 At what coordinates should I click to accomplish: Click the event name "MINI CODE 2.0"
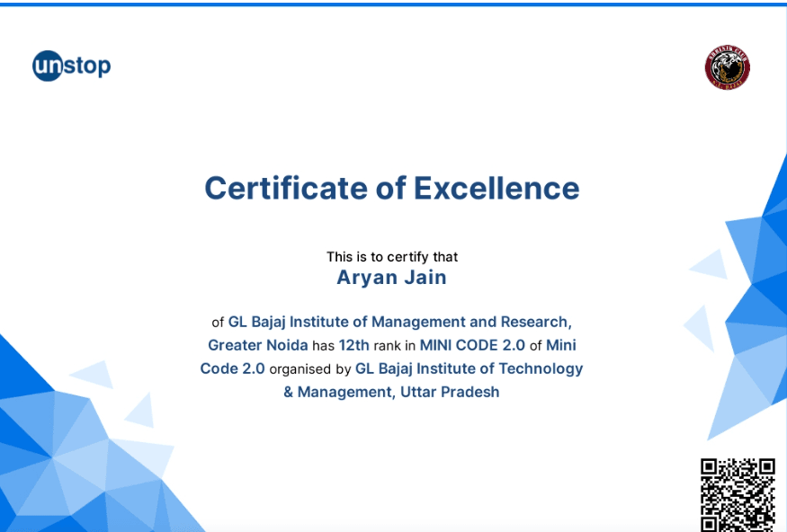tap(472, 345)
